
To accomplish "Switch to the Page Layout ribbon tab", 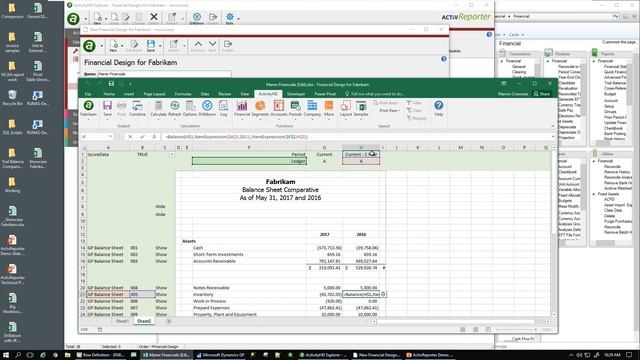I will click(x=154, y=94).
